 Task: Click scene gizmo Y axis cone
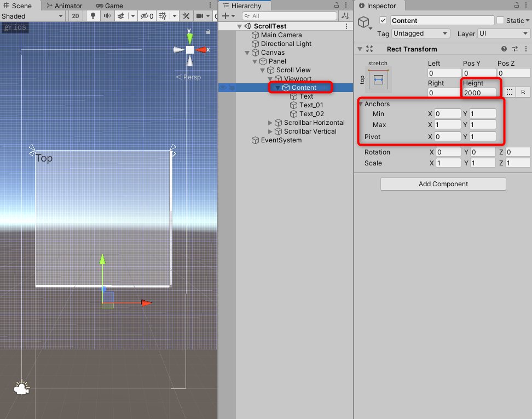pyautogui.click(x=190, y=38)
